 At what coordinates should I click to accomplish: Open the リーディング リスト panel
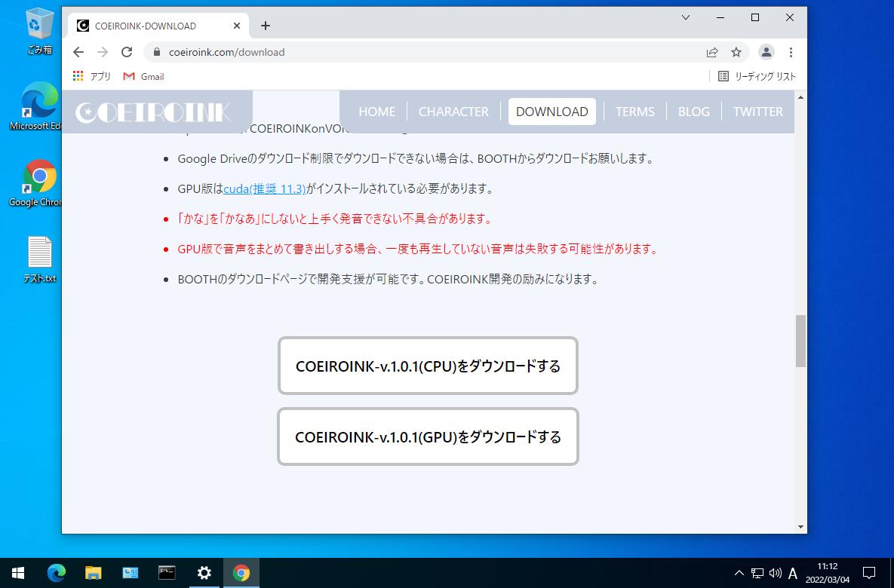pos(757,76)
